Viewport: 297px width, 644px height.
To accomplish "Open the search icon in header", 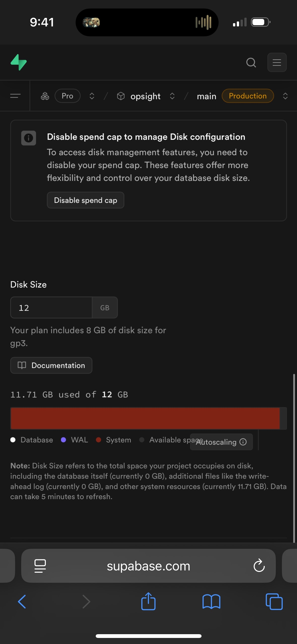I will pyautogui.click(x=251, y=62).
